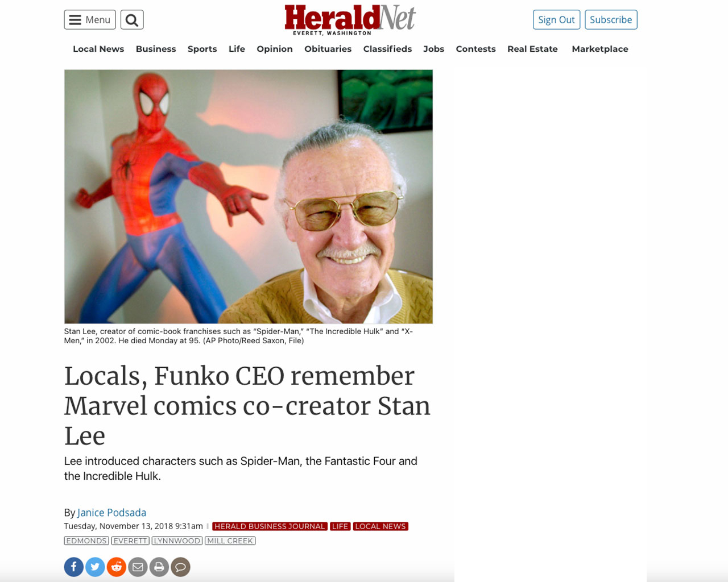Select Obituaries in navigation bar
The width and height of the screenshot is (728, 582).
tap(328, 49)
